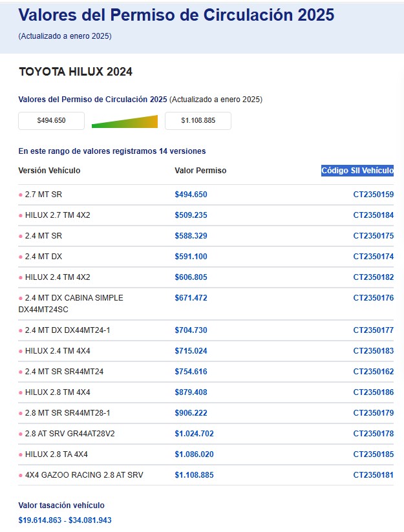Open SII code CT2350183

pos(373,351)
